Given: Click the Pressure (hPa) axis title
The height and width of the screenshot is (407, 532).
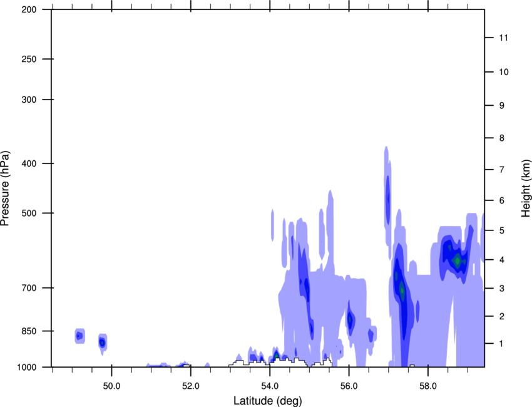Looking at the screenshot, I should [5, 188].
